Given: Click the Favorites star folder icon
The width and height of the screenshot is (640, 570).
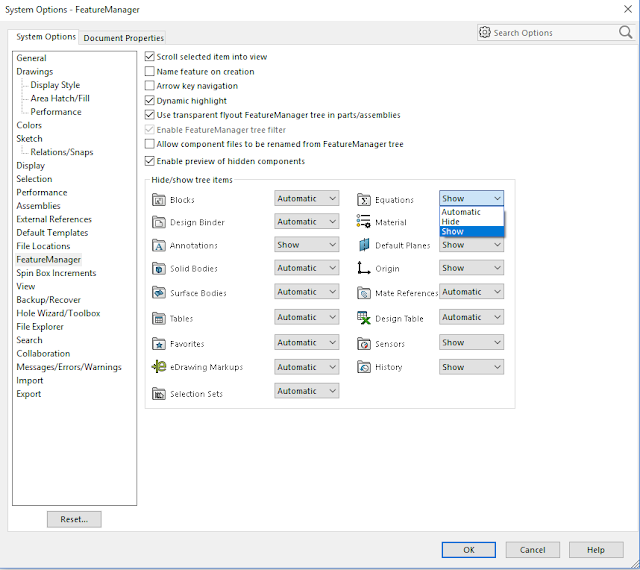Looking at the screenshot, I should click(159, 344).
